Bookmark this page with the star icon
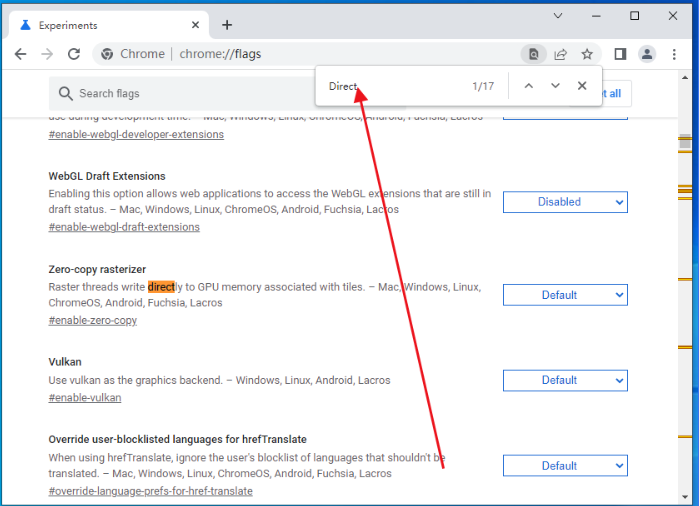This screenshot has width=700, height=506. tap(587, 54)
